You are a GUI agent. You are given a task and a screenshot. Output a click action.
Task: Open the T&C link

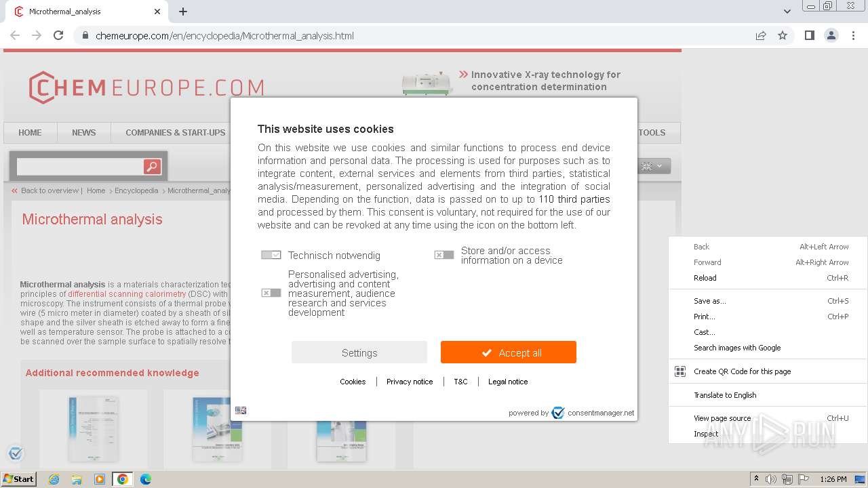[x=460, y=382]
